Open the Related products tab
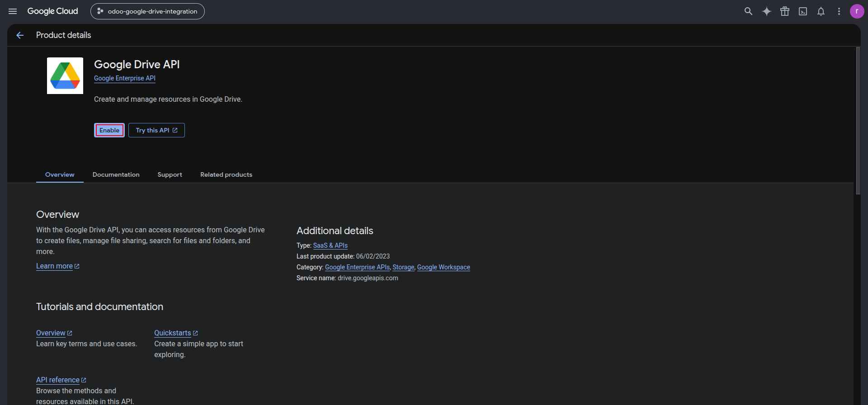The width and height of the screenshot is (868, 405). click(226, 174)
